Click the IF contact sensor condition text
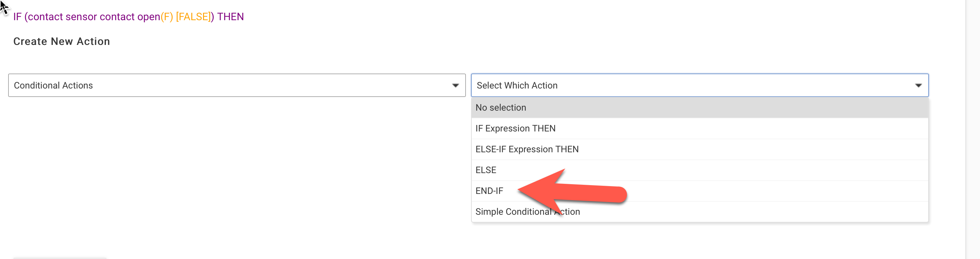Viewport: 980px width, 259px height. click(x=129, y=17)
